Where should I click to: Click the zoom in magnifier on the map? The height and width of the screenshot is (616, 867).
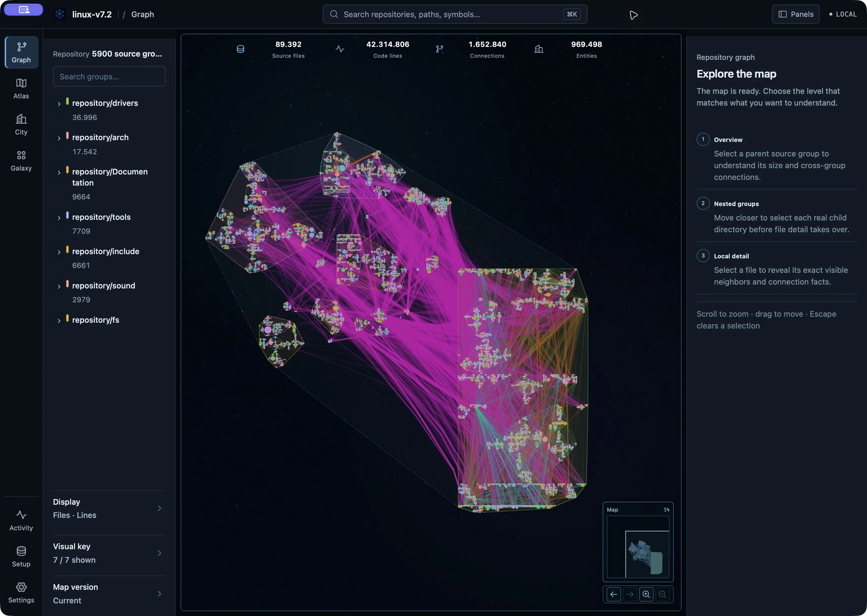pyautogui.click(x=646, y=594)
